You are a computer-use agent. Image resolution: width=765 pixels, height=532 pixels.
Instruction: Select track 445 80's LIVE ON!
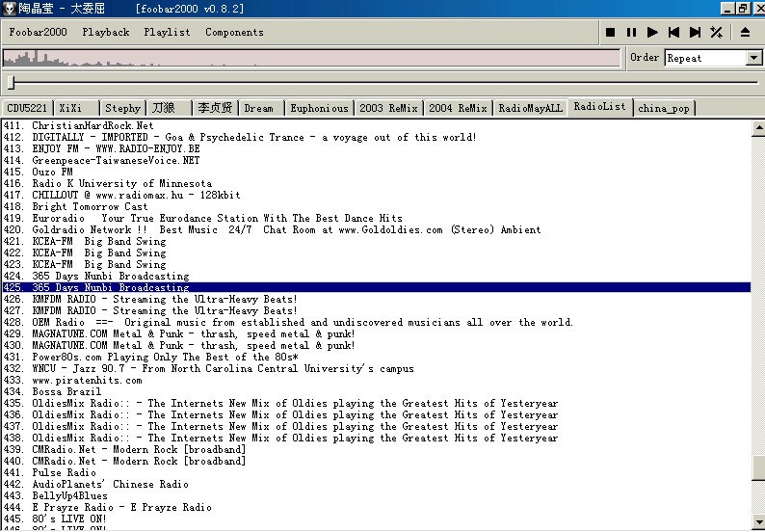(x=376, y=519)
